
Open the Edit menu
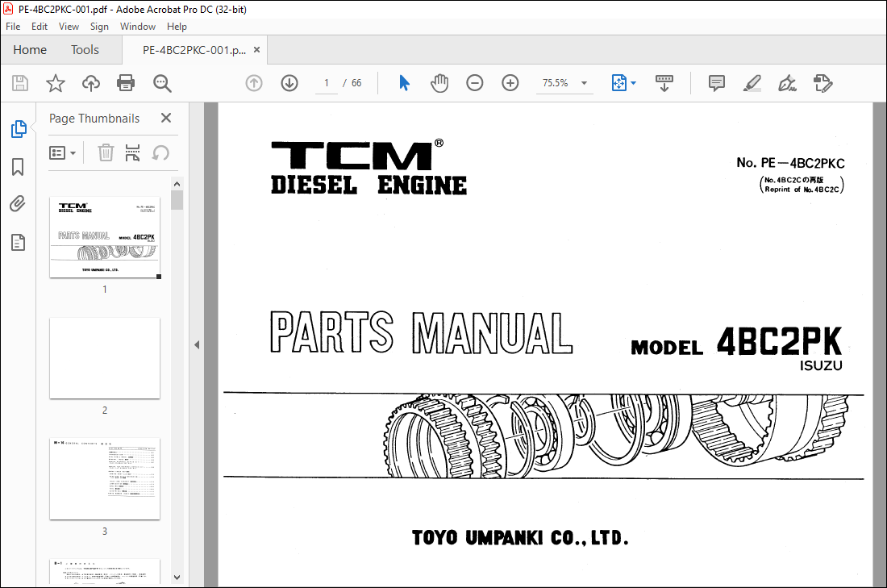point(40,27)
